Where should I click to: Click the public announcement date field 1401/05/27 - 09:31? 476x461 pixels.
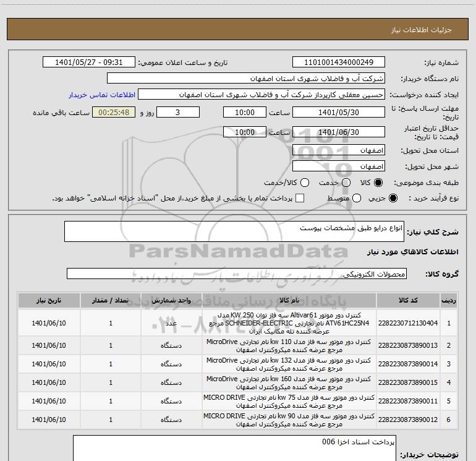click(x=89, y=62)
